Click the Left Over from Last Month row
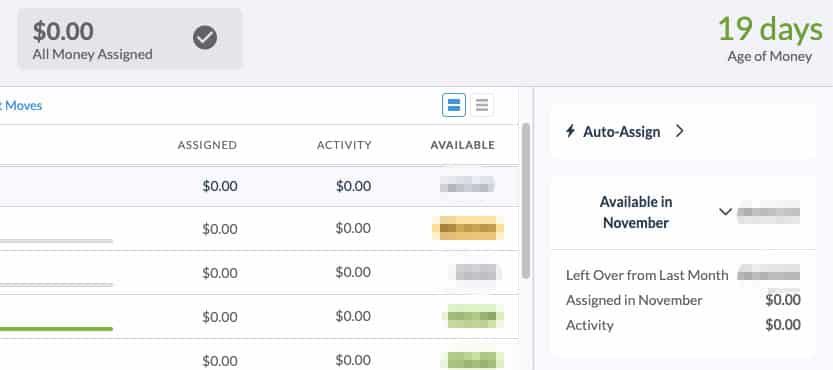The width and height of the screenshot is (833, 370). click(x=683, y=275)
